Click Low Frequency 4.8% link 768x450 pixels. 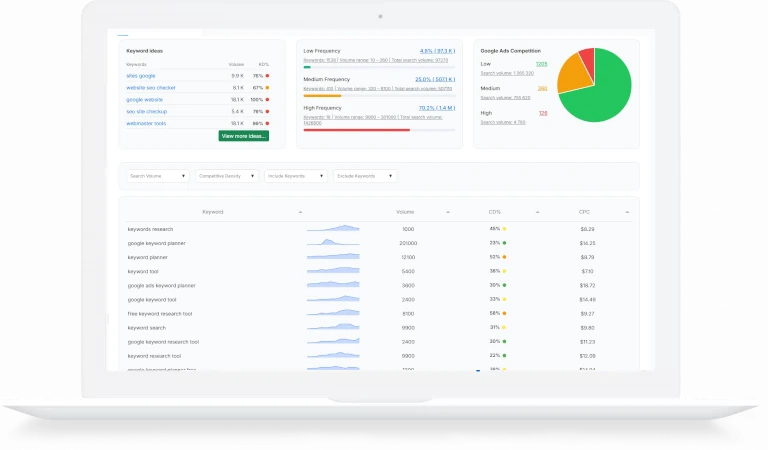437,51
